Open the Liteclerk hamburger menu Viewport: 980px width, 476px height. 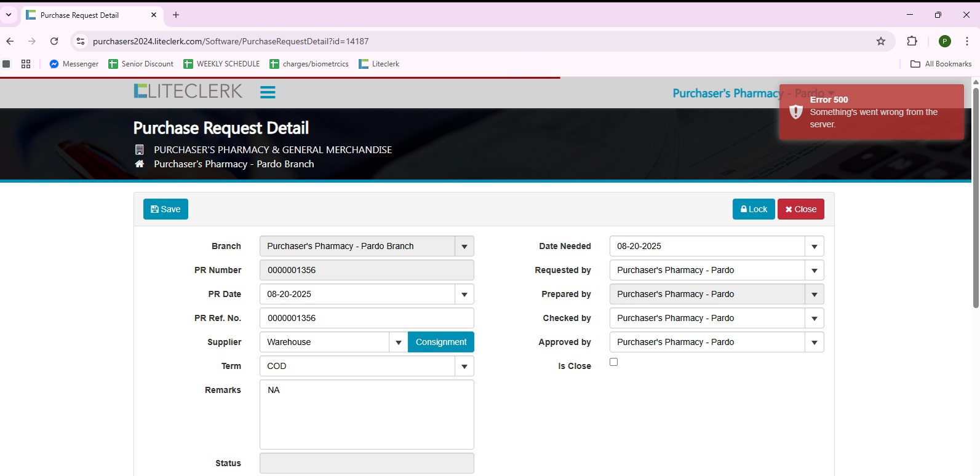click(x=268, y=92)
